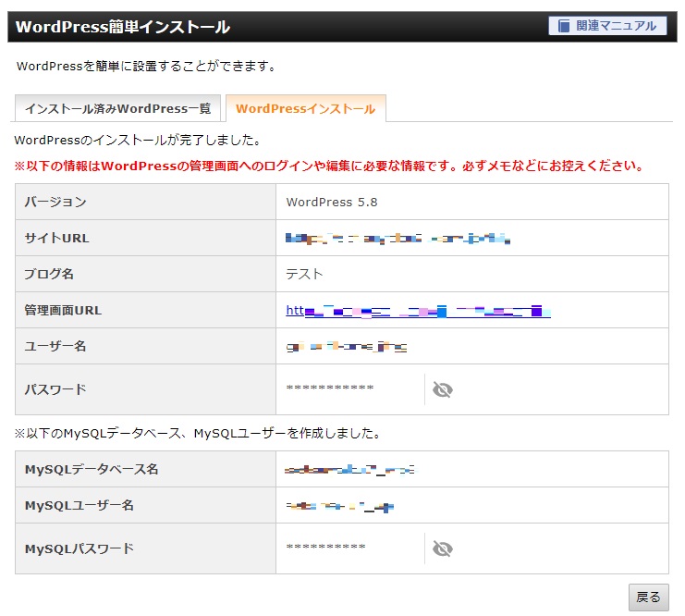
Task: Click the blurred MySQLデータベース名 value
Action: [x=350, y=470]
